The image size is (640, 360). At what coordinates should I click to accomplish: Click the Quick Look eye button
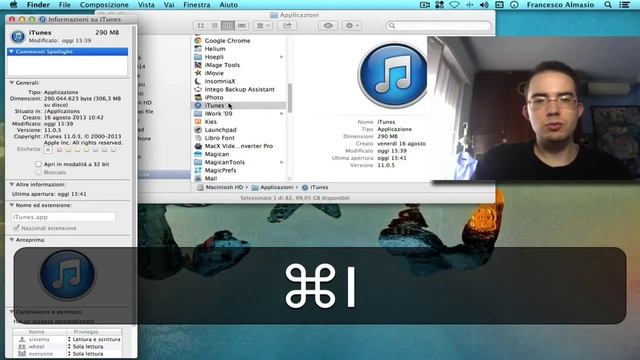[x=328, y=26]
